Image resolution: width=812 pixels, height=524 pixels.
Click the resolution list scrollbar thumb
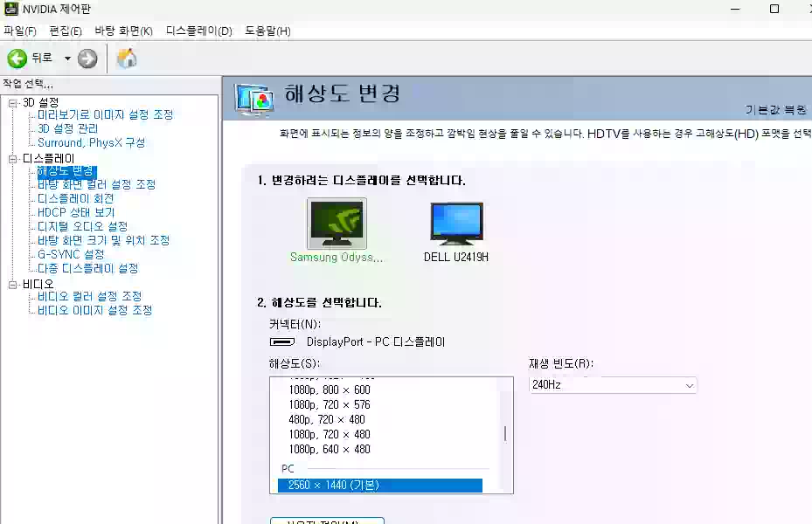(505, 433)
